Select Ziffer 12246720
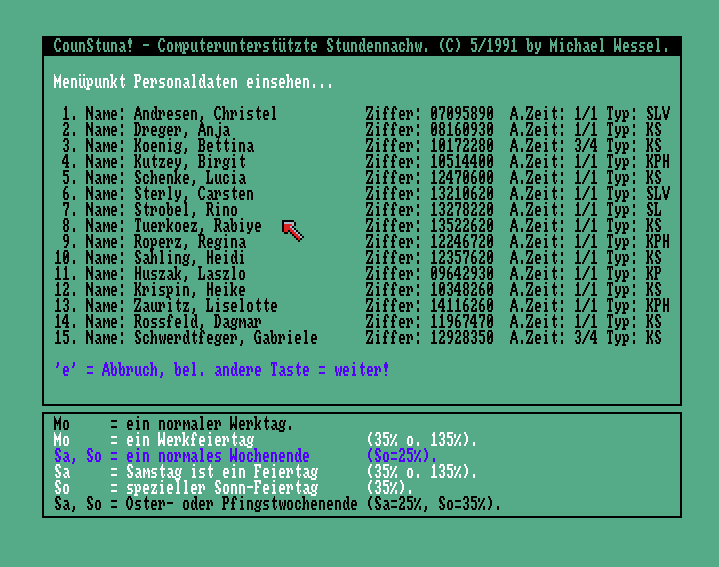The image size is (719, 567). click(x=462, y=242)
